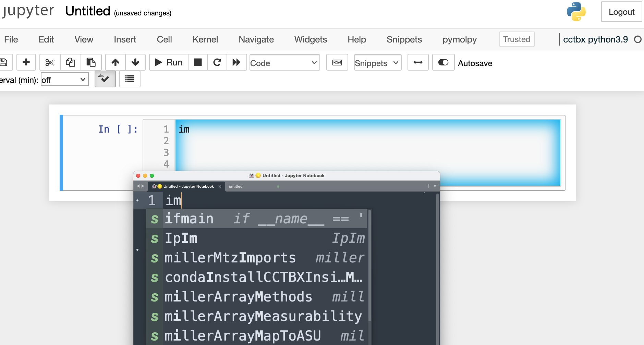Open the pymolpy menu
Screen dimensions: 644x345
[x=460, y=39]
